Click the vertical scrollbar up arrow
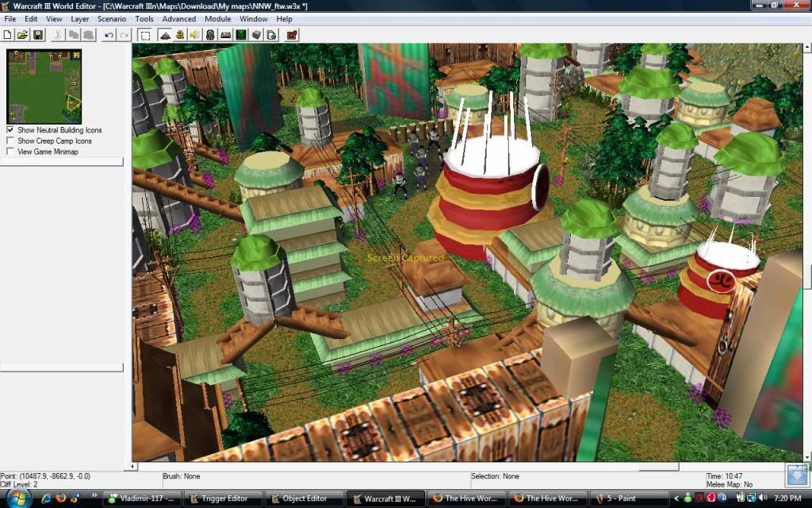 (x=807, y=47)
